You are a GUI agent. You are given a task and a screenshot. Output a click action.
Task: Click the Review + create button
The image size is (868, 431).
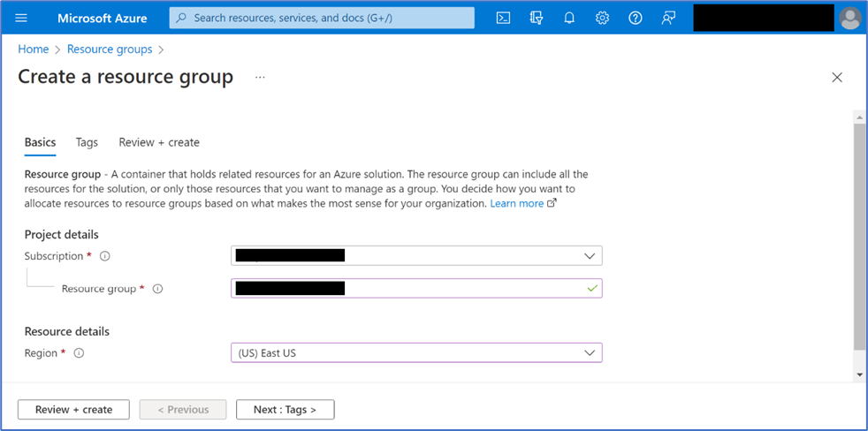coord(73,410)
